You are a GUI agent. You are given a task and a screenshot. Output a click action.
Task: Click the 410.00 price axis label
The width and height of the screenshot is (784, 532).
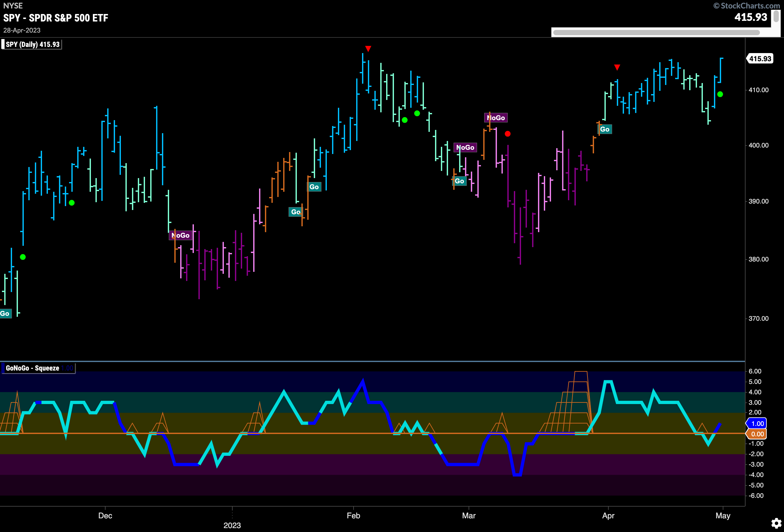click(x=758, y=90)
